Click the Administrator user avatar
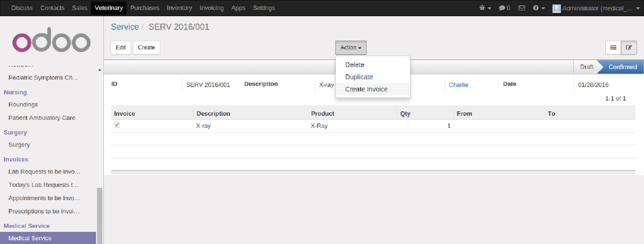The height and width of the screenshot is (244, 644). click(x=556, y=8)
